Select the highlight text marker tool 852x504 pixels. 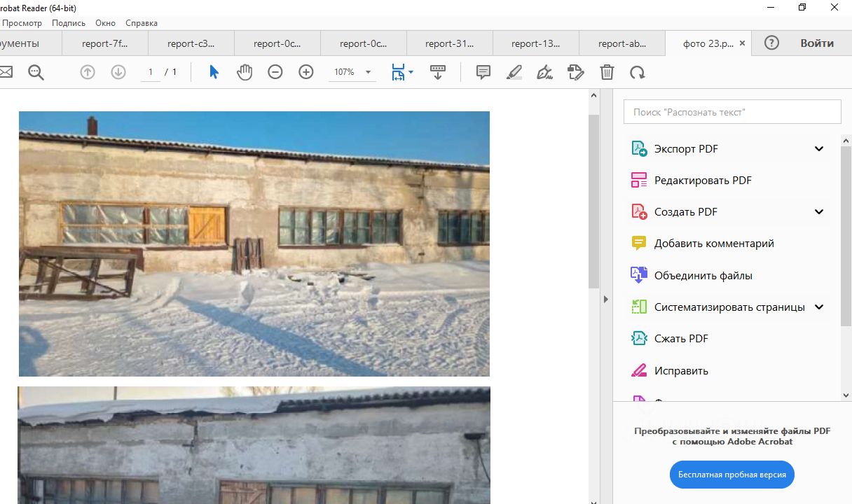click(514, 72)
